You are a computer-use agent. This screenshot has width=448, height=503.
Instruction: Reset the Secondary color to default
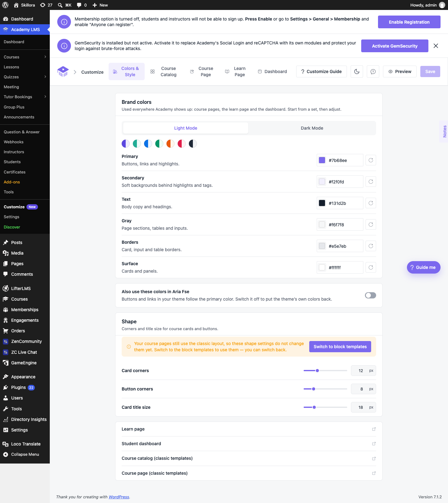point(371,182)
